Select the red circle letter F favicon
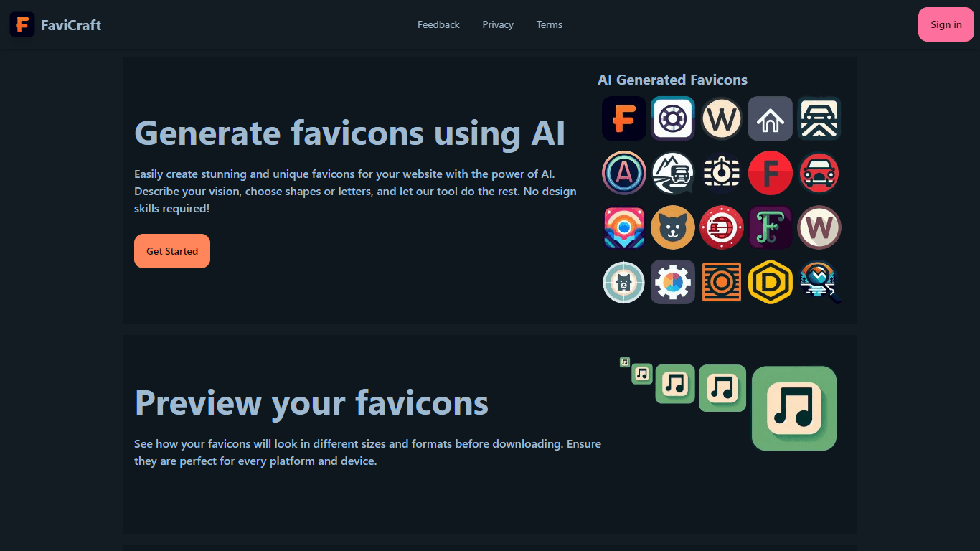 (771, 173)
